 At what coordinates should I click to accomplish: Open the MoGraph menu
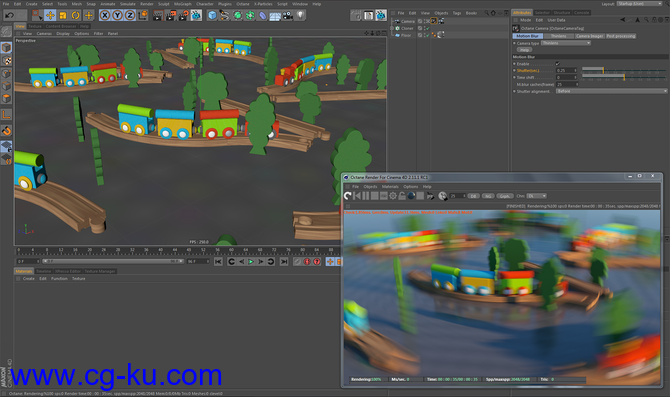point(183,4)
